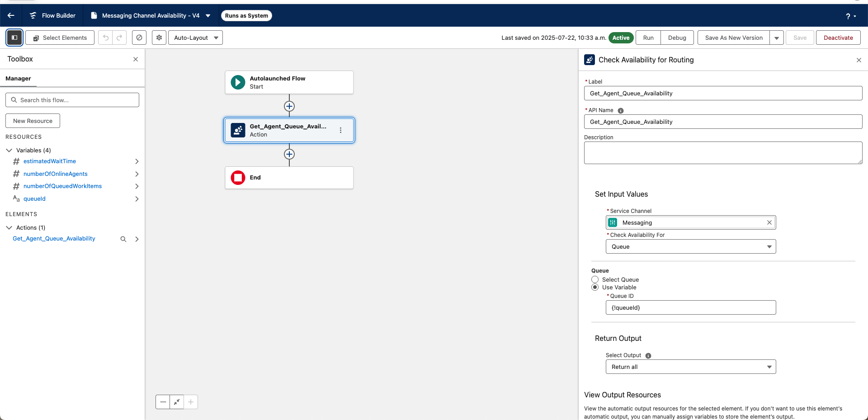
Task: Switch to the Manager tab
Action: [18, 78]
